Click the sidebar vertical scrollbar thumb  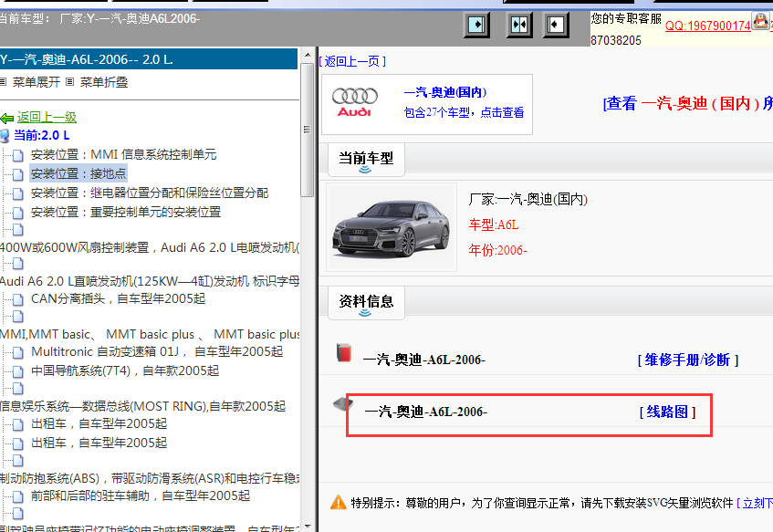pyautogui.click(x=308, y=130)
